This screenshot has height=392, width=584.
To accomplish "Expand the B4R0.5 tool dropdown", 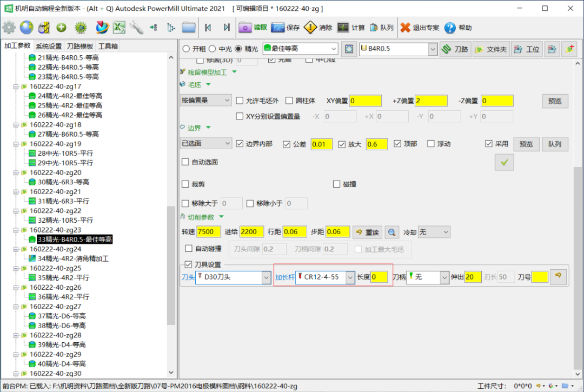I will (x=432, y=49).
